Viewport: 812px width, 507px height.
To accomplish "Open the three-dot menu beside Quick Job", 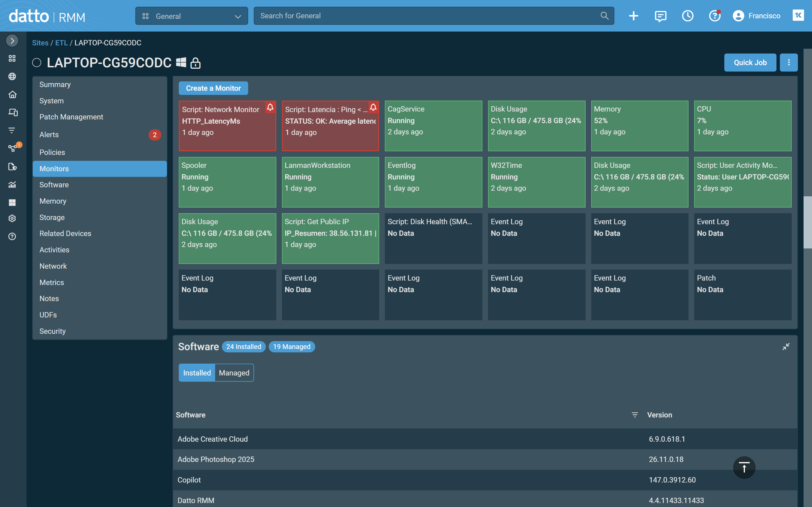I will (x=789, y=63).
